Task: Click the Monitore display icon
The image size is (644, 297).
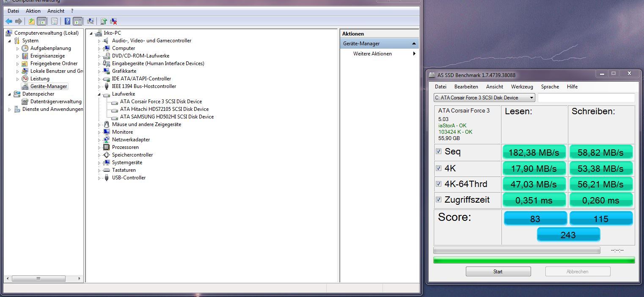Action: point(107,132)
